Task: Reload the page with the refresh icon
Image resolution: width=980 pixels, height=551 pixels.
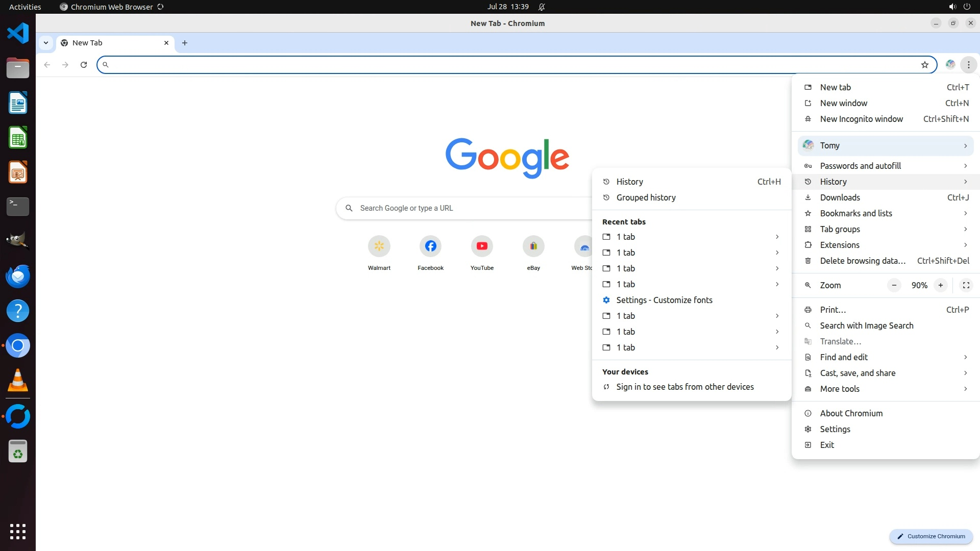Action: [x=84, y=65]
